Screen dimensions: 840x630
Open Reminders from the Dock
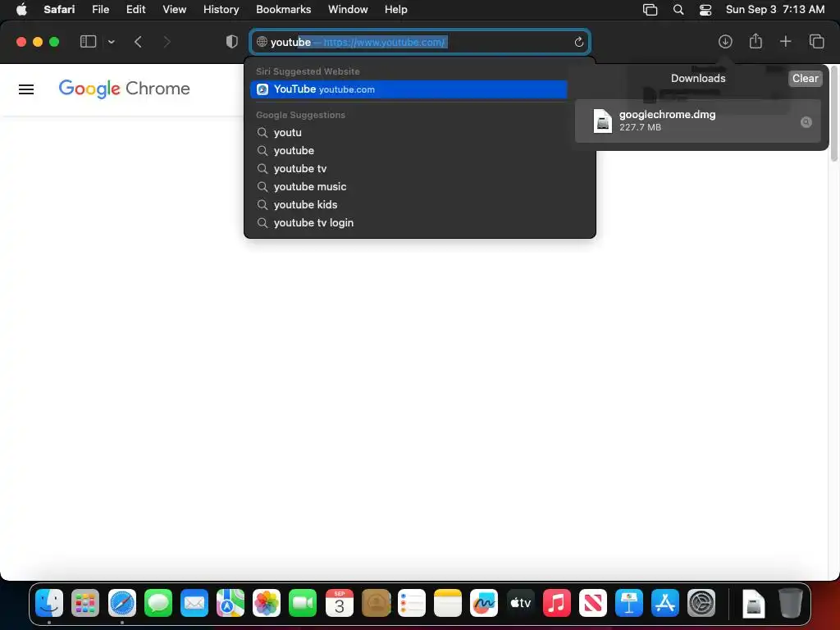(412, 603)
